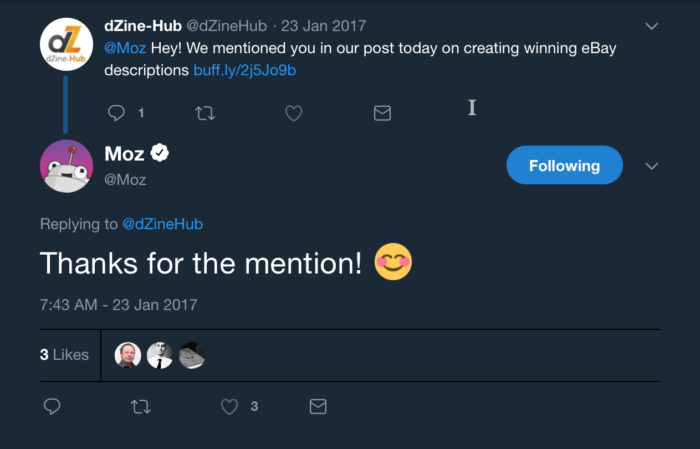View second liker's profile photo

pos(160,355)
